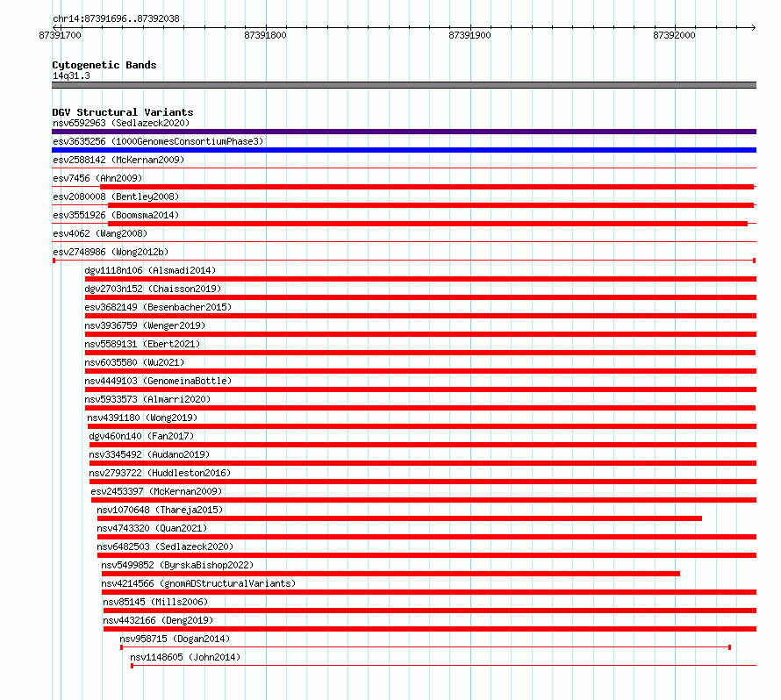Open the nsv4743320 (Quan2021) variant
This screenshot has width=781, height=700.
(x=152, y=528)
